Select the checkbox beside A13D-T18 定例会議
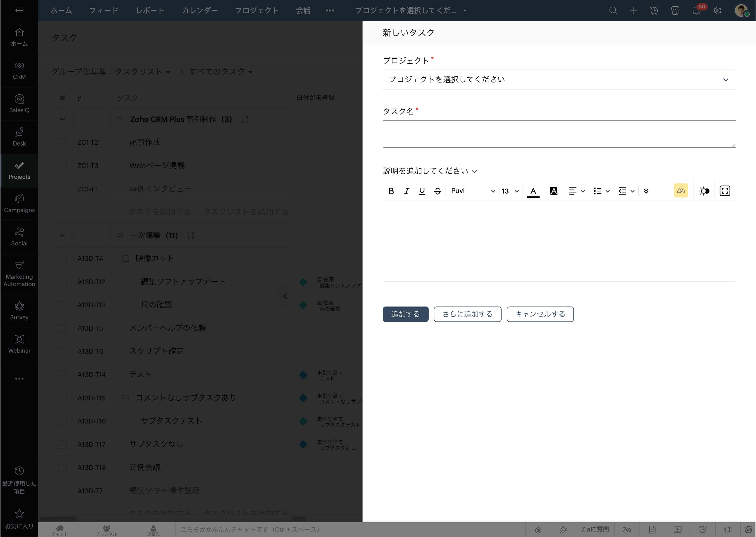This screenshot has height=537, width=756. [62, 468]
